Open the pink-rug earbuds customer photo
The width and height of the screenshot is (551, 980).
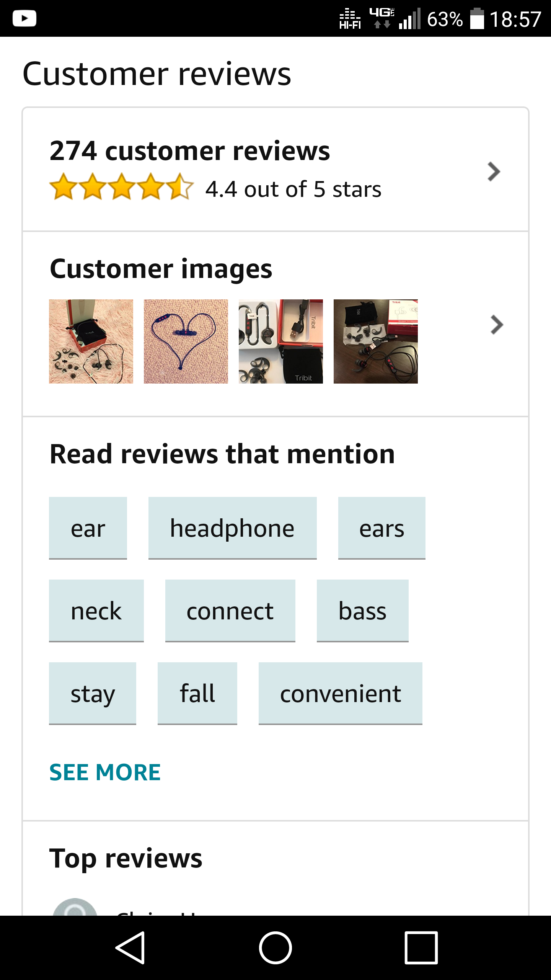click(91, 341)
